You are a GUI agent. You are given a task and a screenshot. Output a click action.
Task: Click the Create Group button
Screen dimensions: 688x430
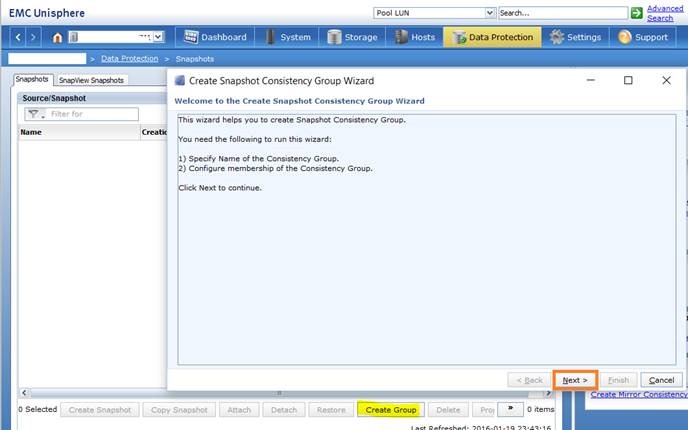391,410
